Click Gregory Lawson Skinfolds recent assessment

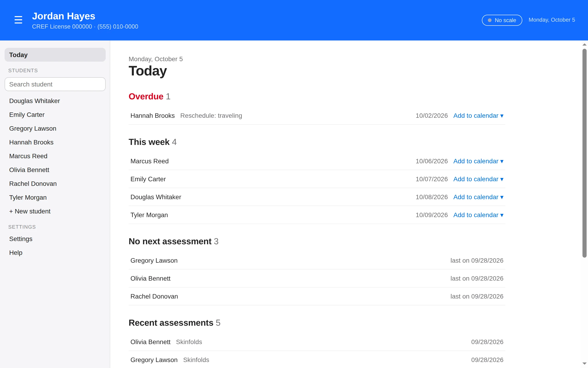(x=317, y=360)
